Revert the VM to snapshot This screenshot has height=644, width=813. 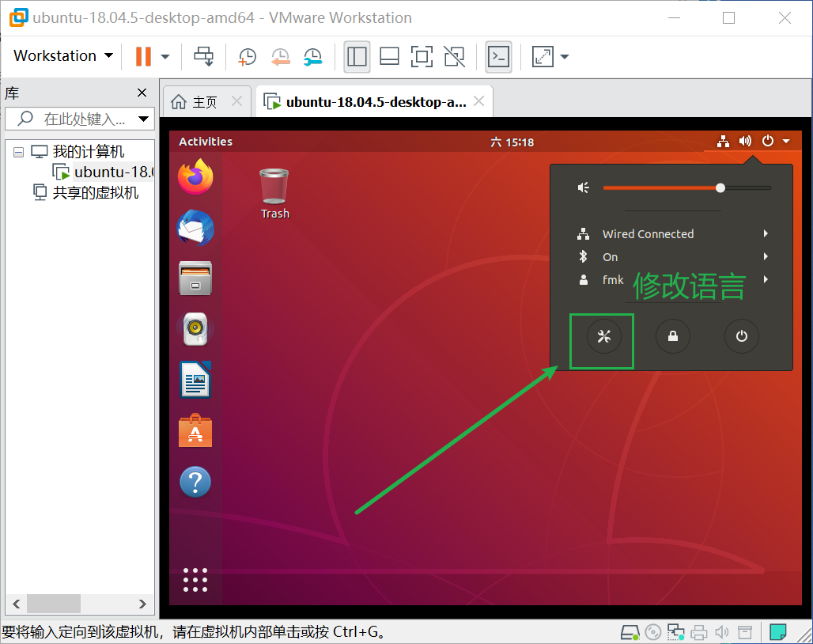[281, 56]
